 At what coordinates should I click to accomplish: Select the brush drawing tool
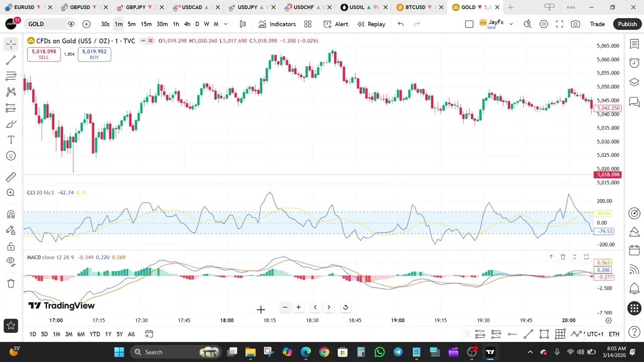click(11, 124)
